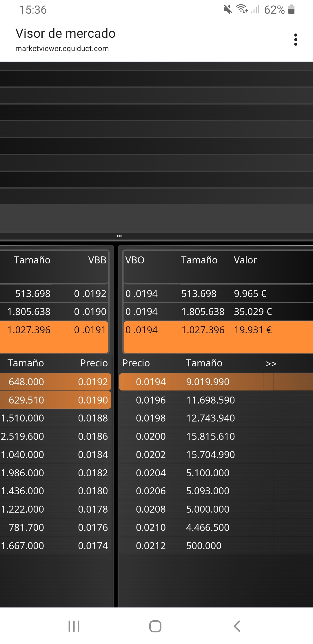Screen dimensions: 313x644
Task: Tap the Android back navigation arrow
Action: [237, 626]
